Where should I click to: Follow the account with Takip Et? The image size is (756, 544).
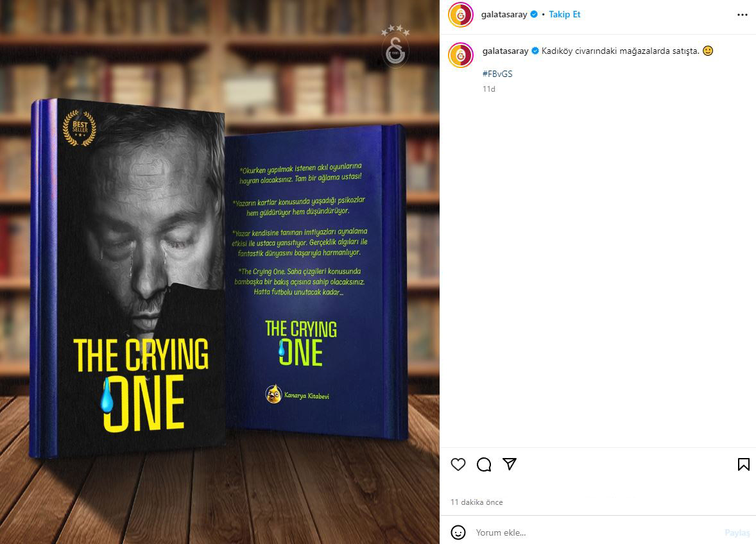565,15
